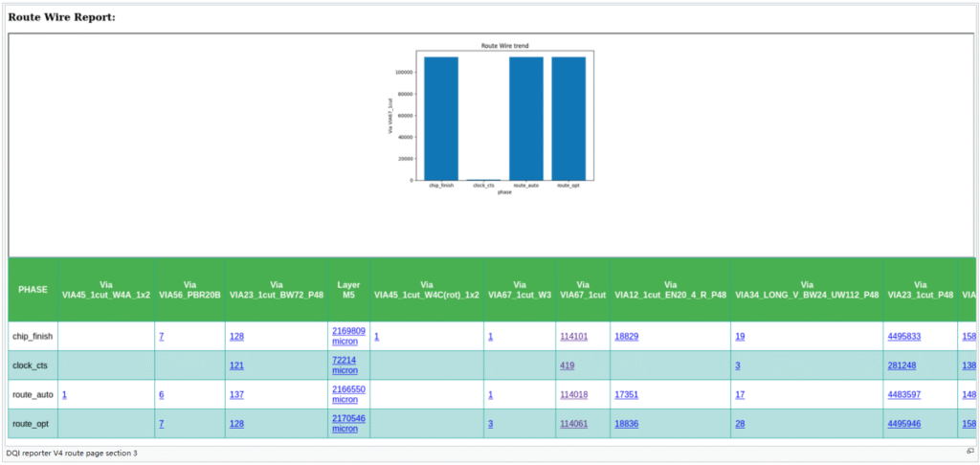Open clock_cts VIA23_1cut_BW72_P48 value 121
Image resolution: width=980 pixels, height=465 pixels.
click(x=239, y=365)
